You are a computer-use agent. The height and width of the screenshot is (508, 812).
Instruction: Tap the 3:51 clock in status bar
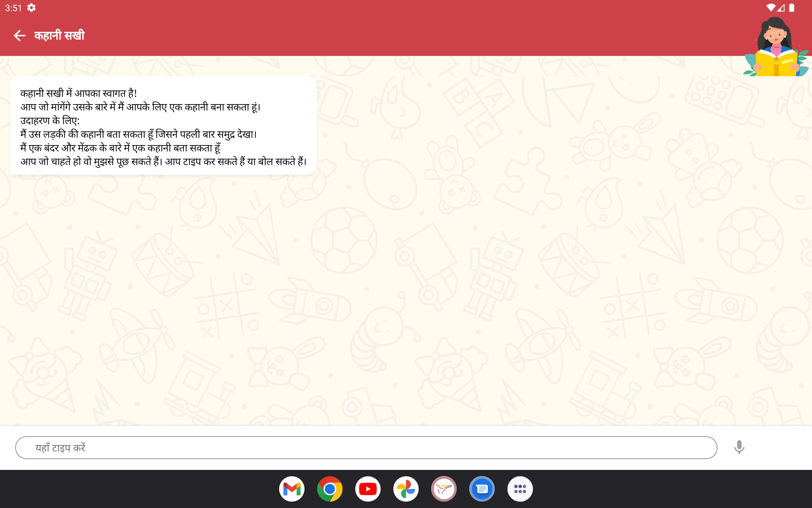tap(13, 8)
